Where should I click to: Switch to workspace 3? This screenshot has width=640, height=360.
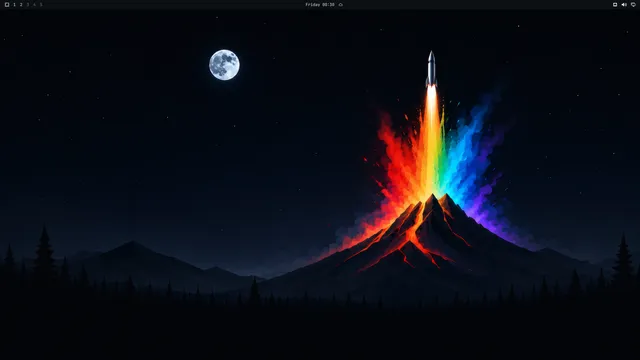(28, 4)
